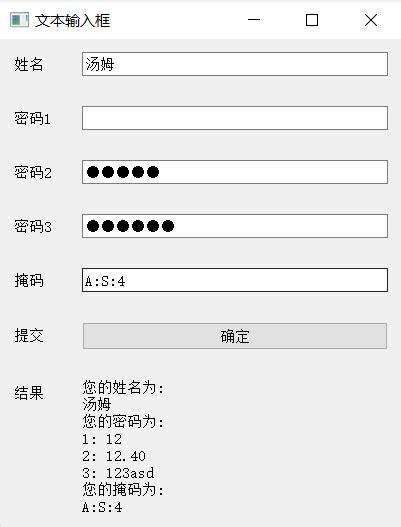
Task: Click the 密码3 label
Action: tap(33, 226)
